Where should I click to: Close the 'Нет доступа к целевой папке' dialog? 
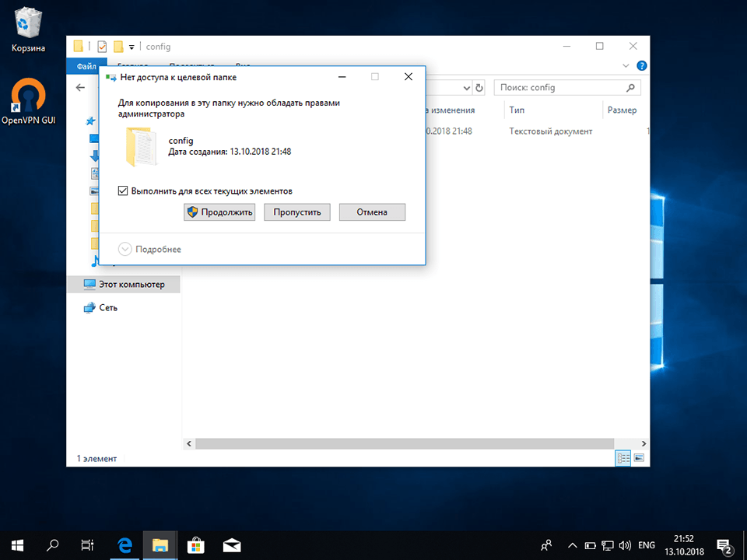tap(409, 77)
